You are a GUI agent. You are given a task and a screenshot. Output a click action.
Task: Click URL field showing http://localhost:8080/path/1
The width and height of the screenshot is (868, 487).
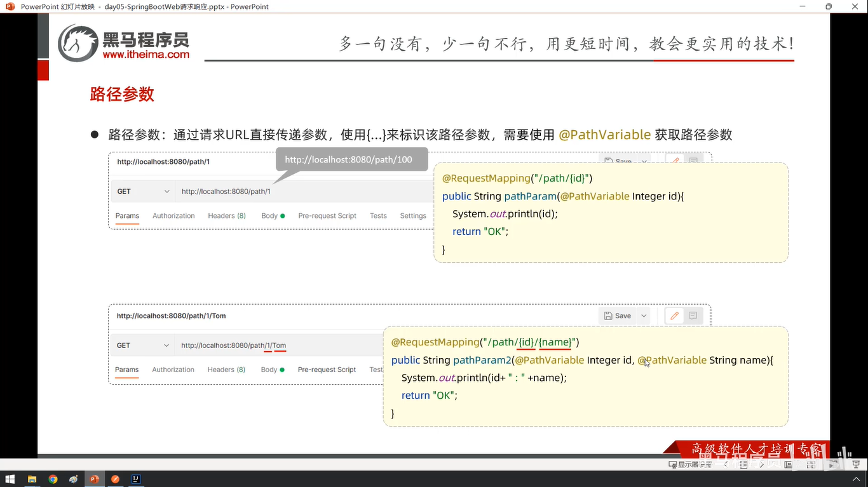(x=305, y=191)
